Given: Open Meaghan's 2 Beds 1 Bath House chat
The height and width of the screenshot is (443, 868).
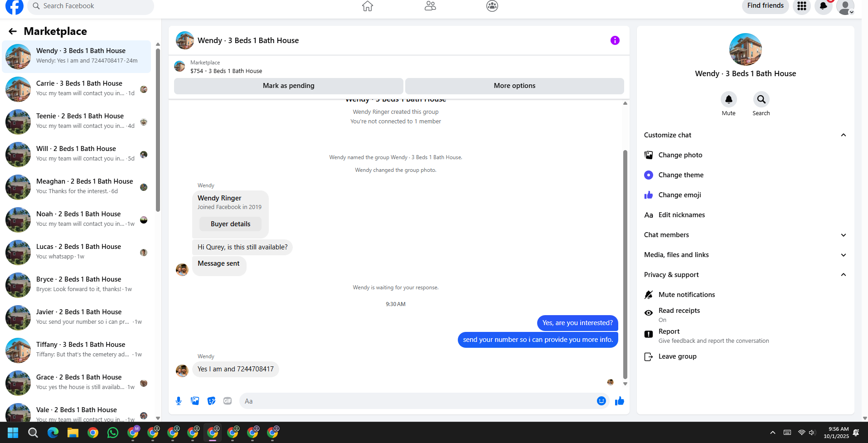Looking at the screenshot, I should tap(76, 187).
